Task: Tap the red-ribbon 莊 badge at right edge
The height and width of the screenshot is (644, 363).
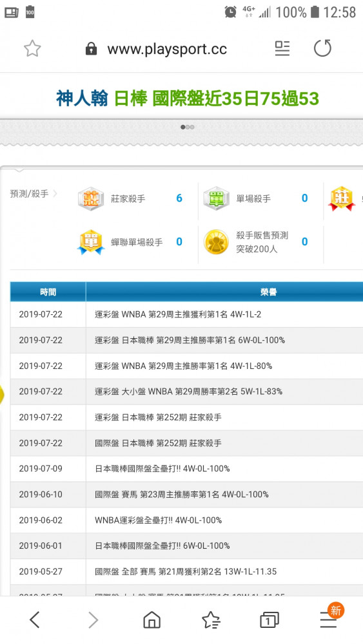Action: (x=342, y=199)
